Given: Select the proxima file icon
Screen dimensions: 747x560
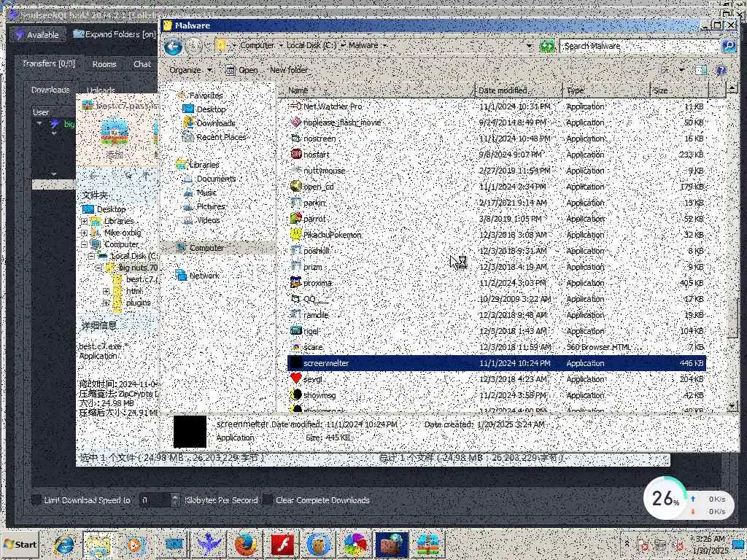Looking at the screenshot, I should (296, 283).
